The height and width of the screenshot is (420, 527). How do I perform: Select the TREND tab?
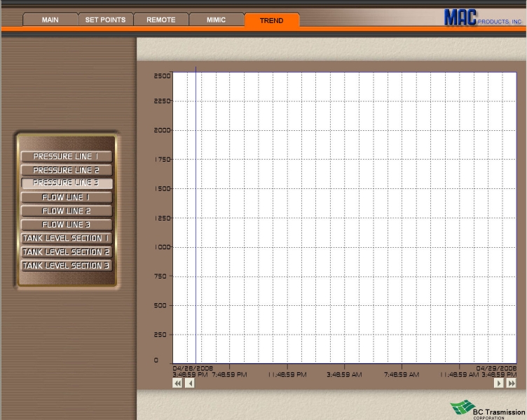272,20
